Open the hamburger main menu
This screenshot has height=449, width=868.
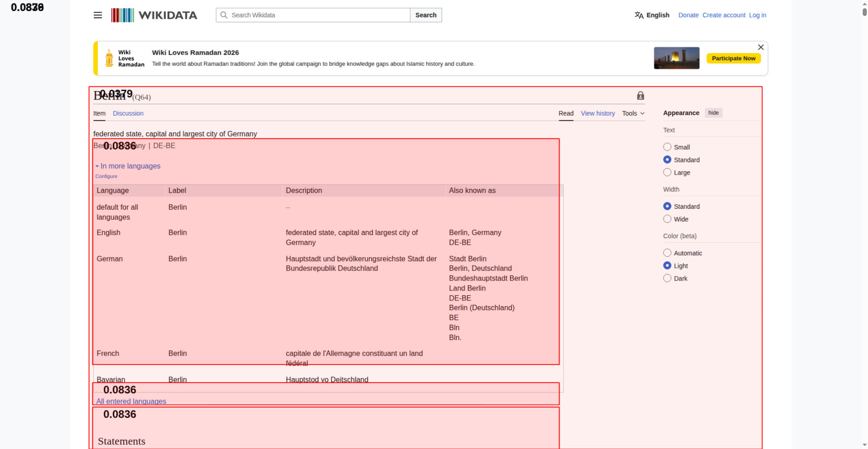[98, 15]
